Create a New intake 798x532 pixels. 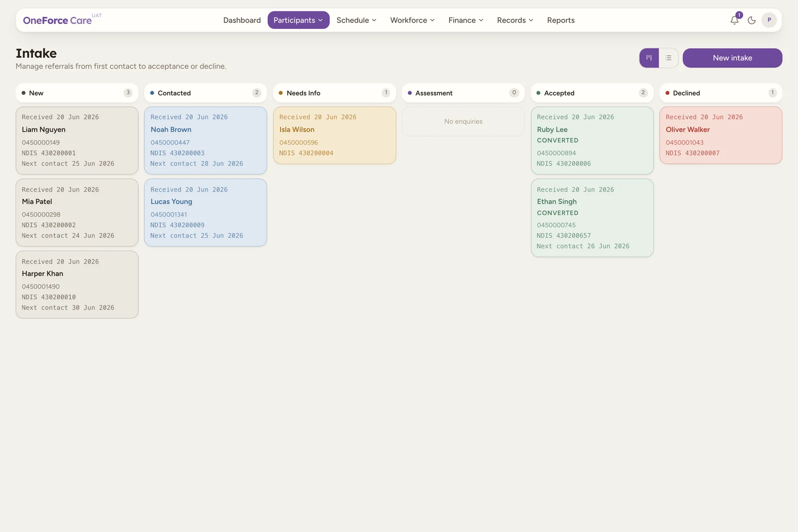pos(732,58)
